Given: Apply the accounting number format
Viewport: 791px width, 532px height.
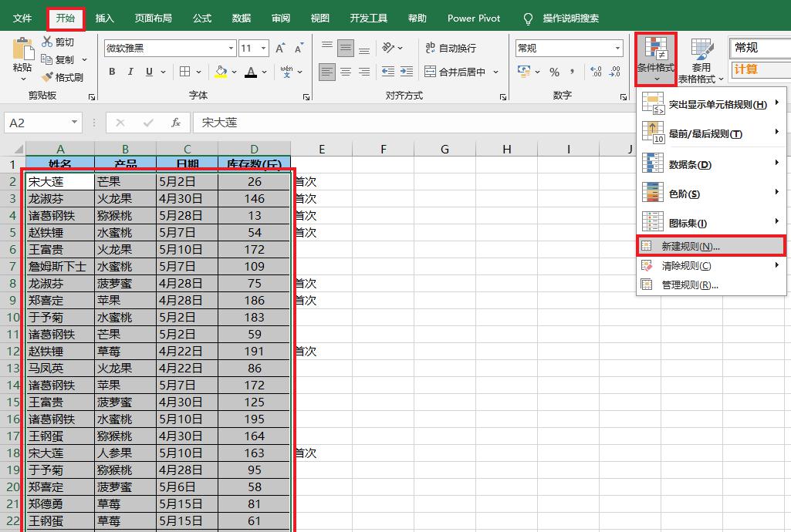Looking at the screenshot, I should pos(524,72).
